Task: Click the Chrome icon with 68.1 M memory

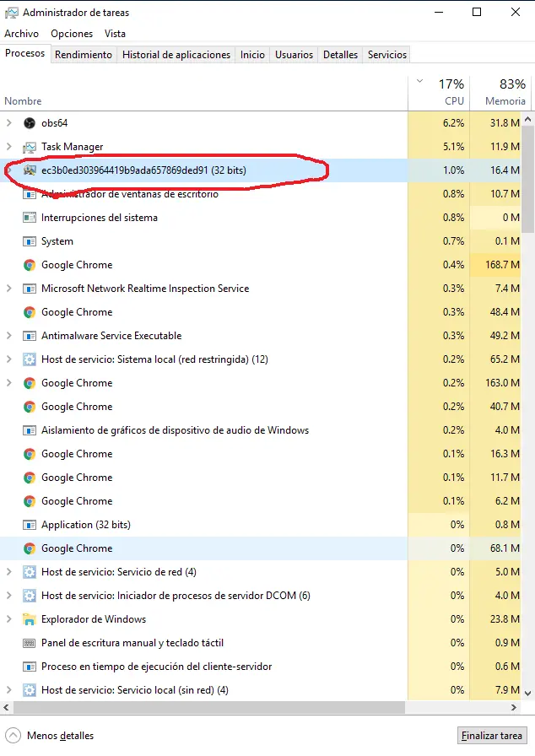Action: pyautogui.click(x=30, y=548)
